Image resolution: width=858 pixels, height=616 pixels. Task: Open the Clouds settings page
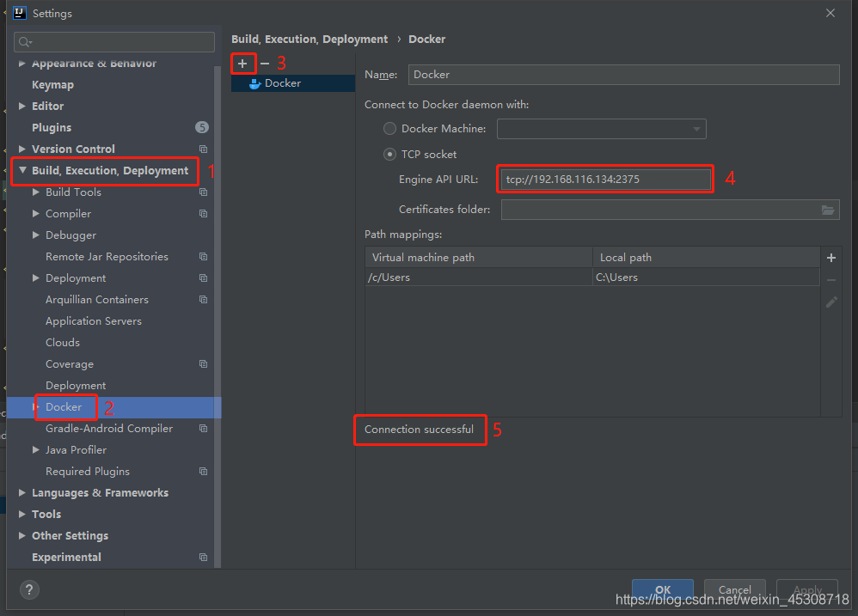tap(63, 343)
